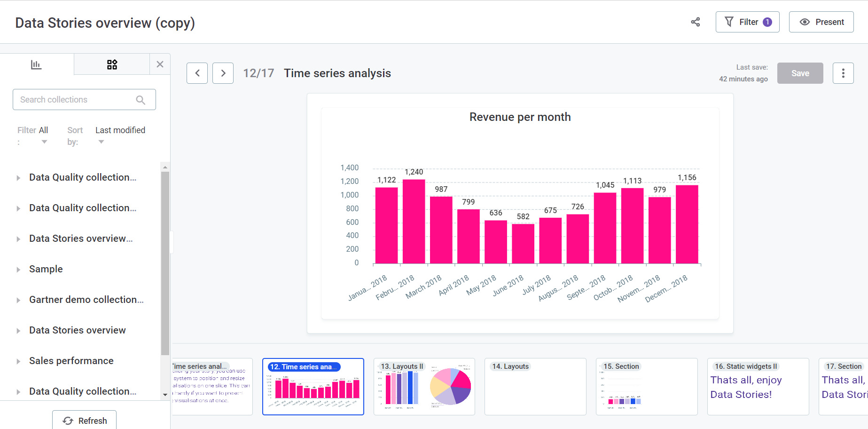Click the Refresh button

point(85,421)
